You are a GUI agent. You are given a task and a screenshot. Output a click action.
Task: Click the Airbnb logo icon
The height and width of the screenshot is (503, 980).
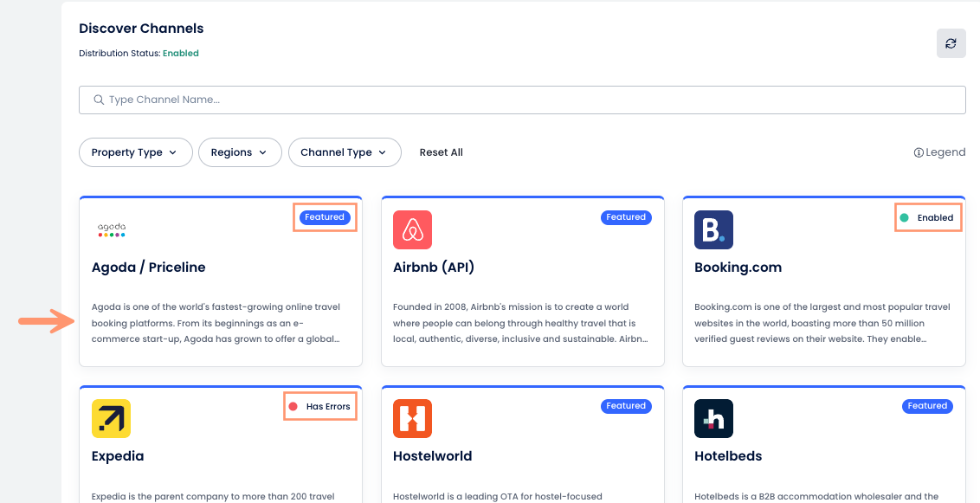tap(412, 230)
